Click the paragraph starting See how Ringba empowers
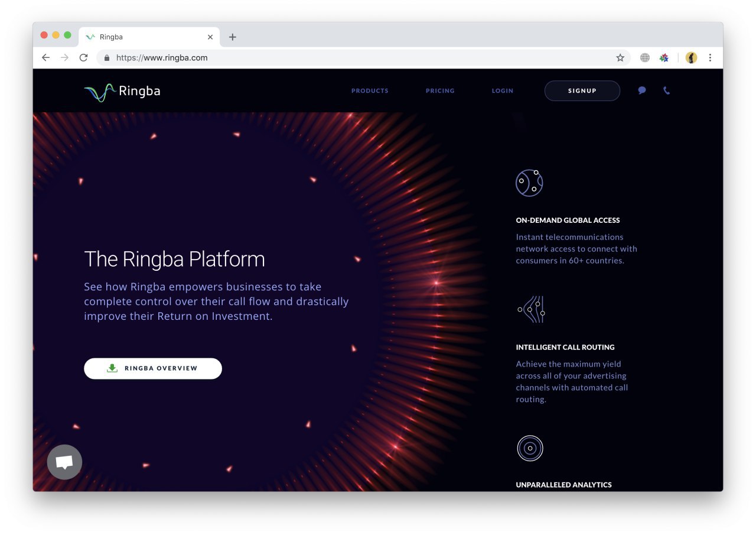 [x=216, y=301]
